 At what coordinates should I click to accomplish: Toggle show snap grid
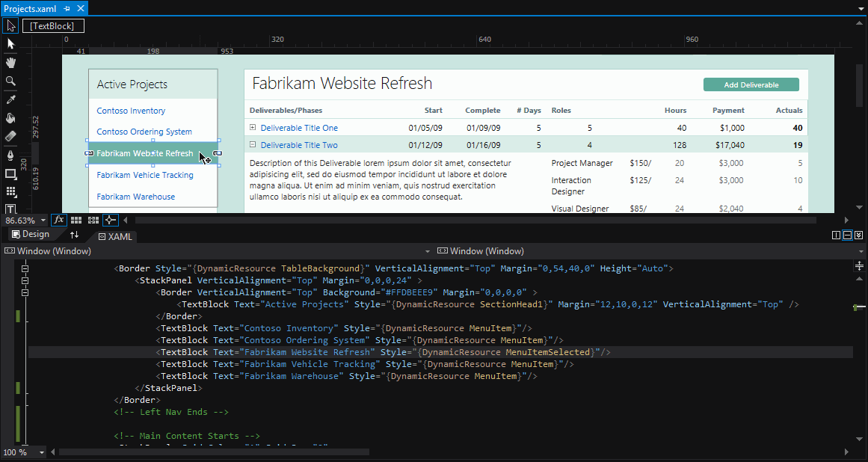pos(76,220)
